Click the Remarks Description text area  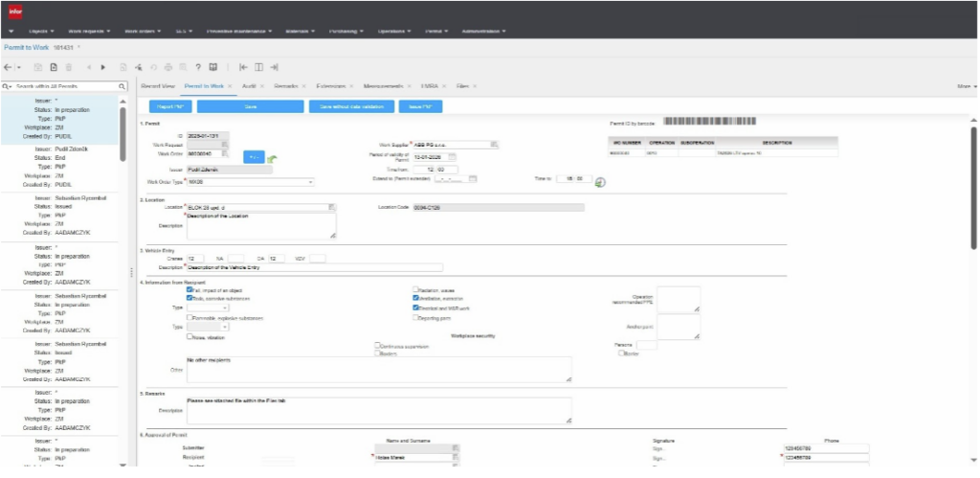(379, 410)
